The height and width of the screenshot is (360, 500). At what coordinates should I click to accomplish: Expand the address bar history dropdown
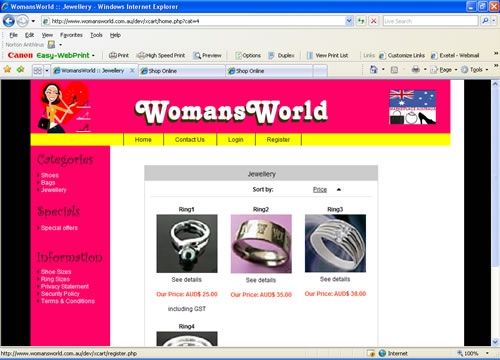point(349,21)
